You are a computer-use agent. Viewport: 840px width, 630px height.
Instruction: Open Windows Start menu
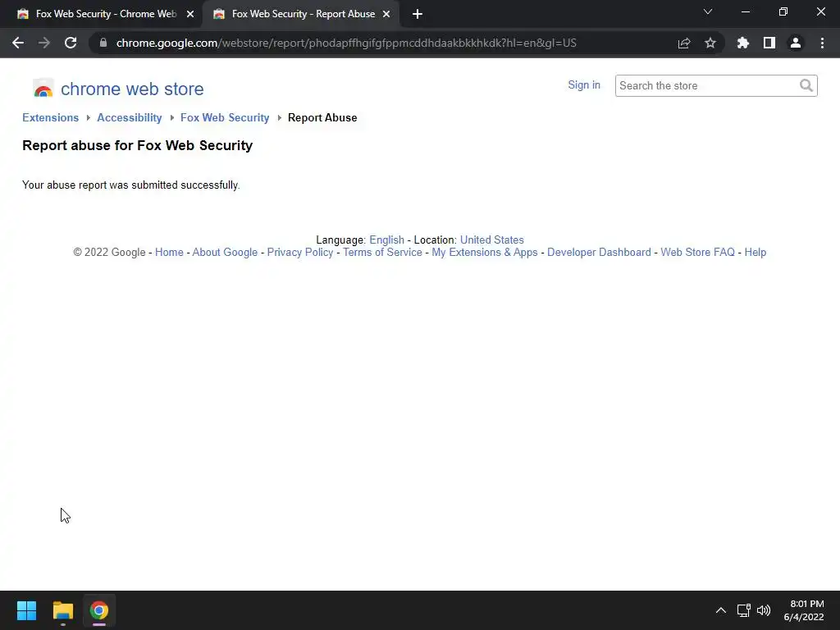coord(26,610)
